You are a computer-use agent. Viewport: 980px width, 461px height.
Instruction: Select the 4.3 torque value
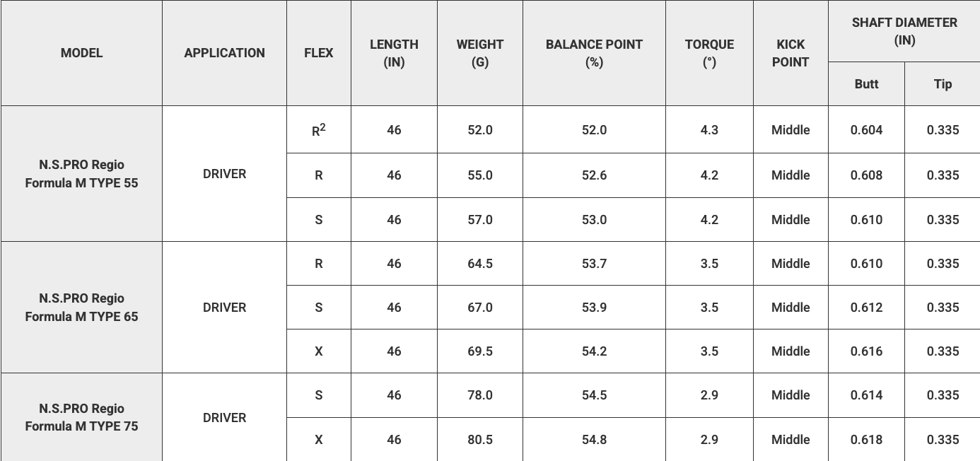tap(710, 130)
